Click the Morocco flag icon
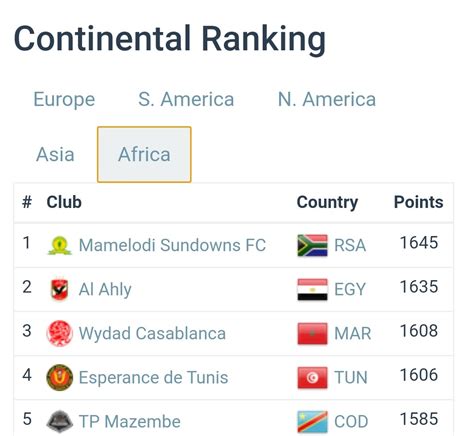474x436 pixels. coord(312,333)
